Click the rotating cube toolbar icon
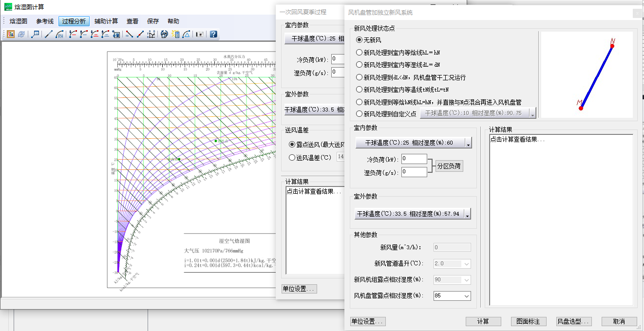This screenshot has width=644, height=331. [164, 35]
